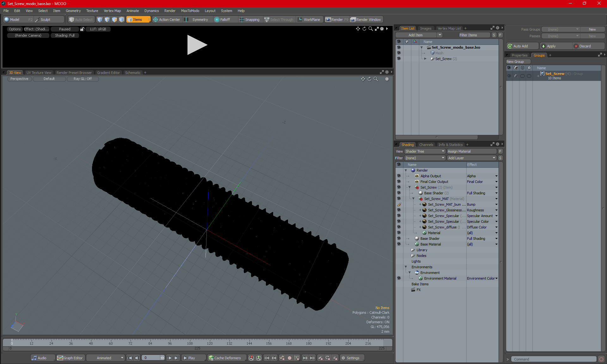
Task: Activate Items selection mode
Action: [x=138, y=20]
